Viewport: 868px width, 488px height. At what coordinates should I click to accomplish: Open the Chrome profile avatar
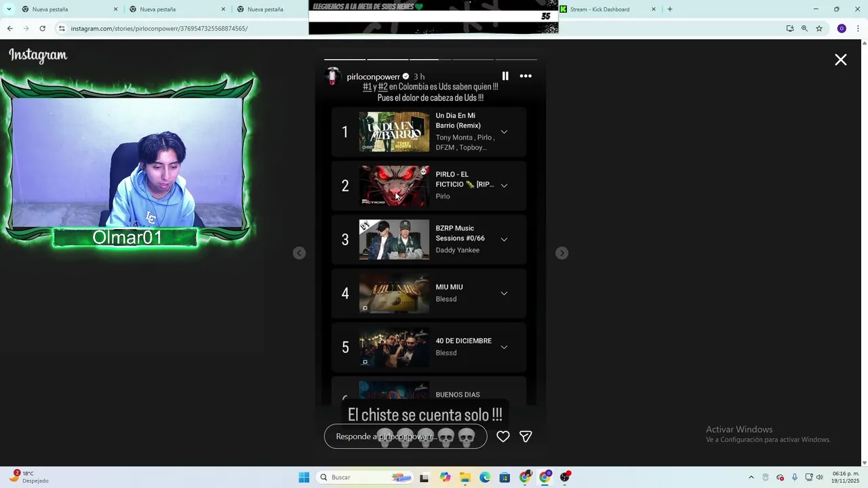[x=842, y=28]
